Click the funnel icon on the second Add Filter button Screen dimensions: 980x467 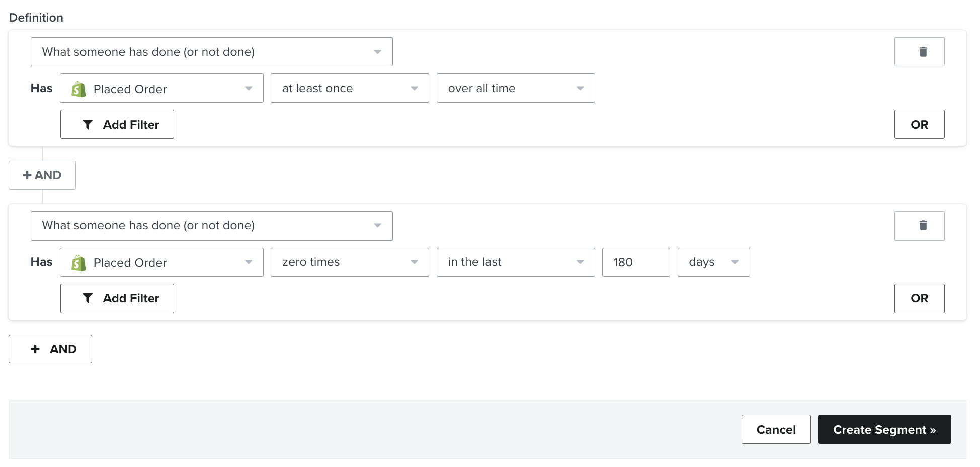(x=89, y=298)
